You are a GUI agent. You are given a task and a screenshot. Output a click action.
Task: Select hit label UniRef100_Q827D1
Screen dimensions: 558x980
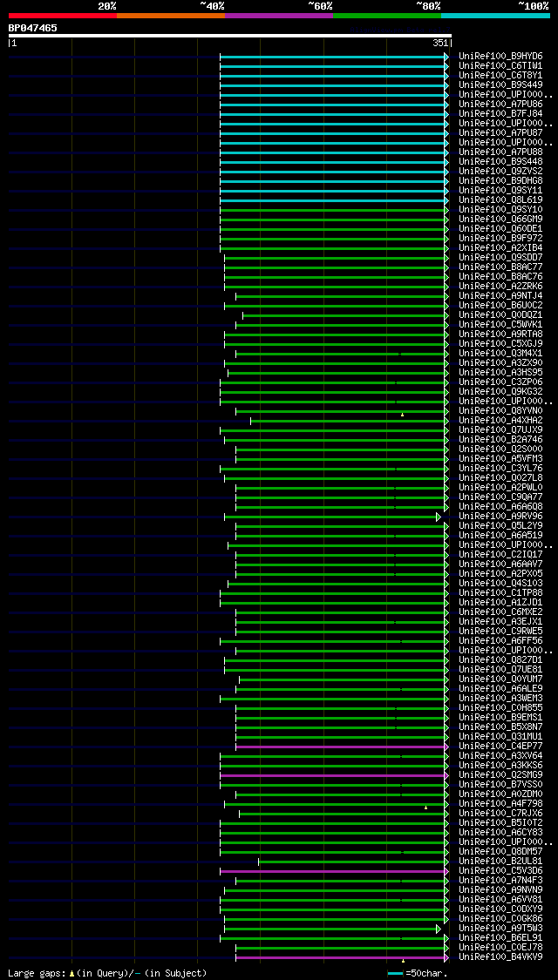pos(500,660)
